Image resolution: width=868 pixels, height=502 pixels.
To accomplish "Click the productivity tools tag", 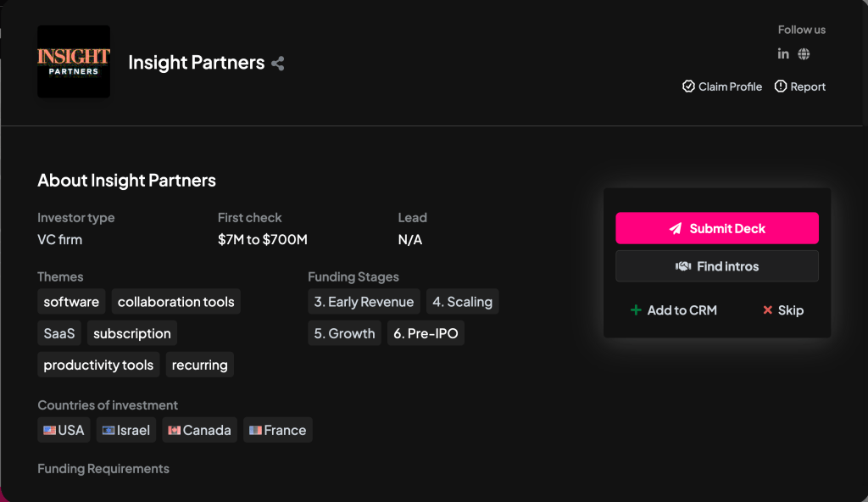I will [x=98, y=365].
